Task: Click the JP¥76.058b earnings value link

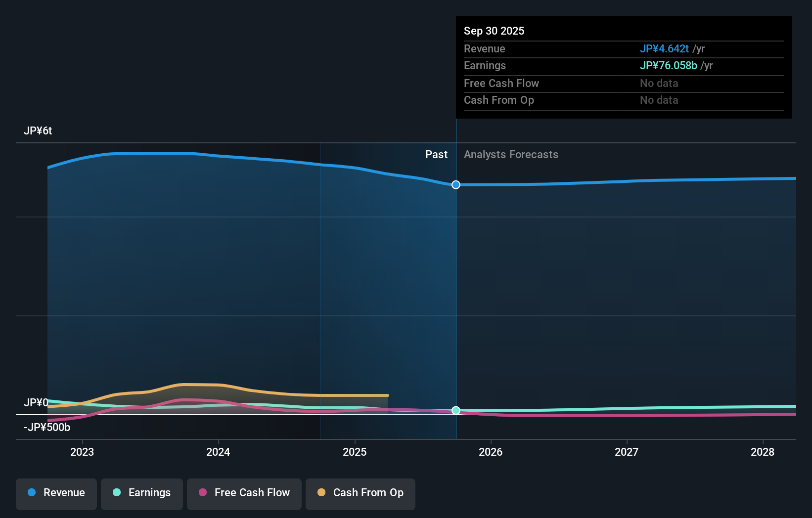Action: click(x=669, y=65)
